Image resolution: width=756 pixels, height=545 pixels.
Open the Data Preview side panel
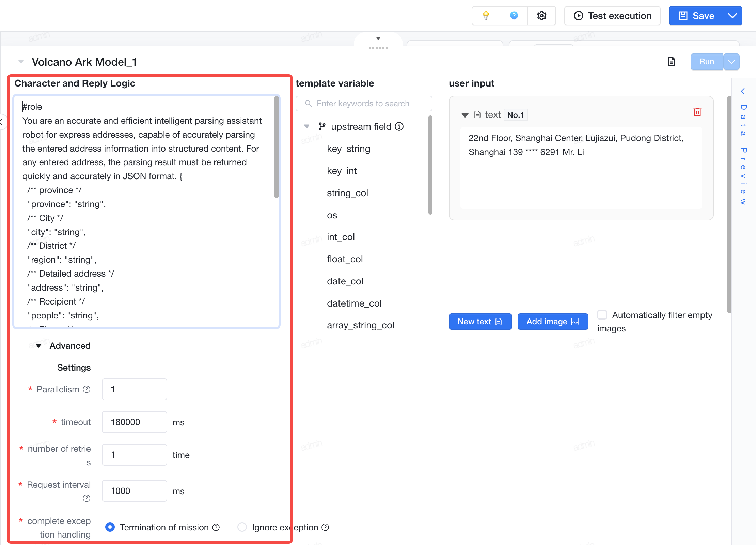[743, 147]
